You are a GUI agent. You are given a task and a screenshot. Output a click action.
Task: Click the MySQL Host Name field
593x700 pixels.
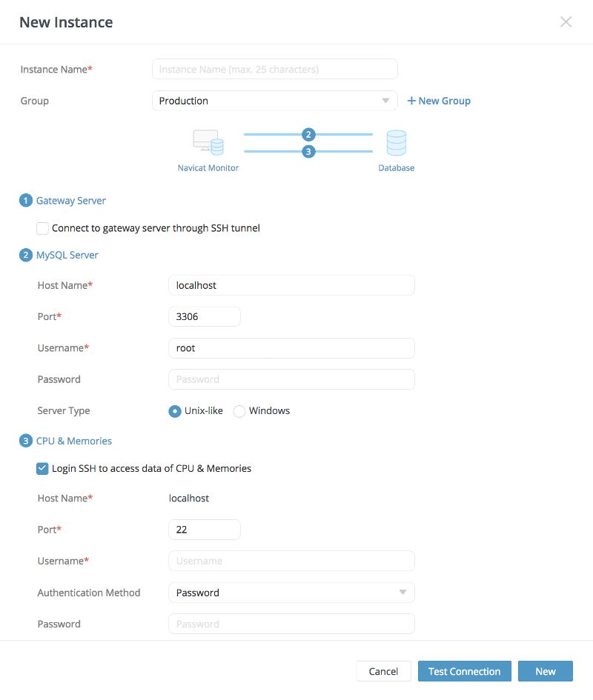(291, 285)
